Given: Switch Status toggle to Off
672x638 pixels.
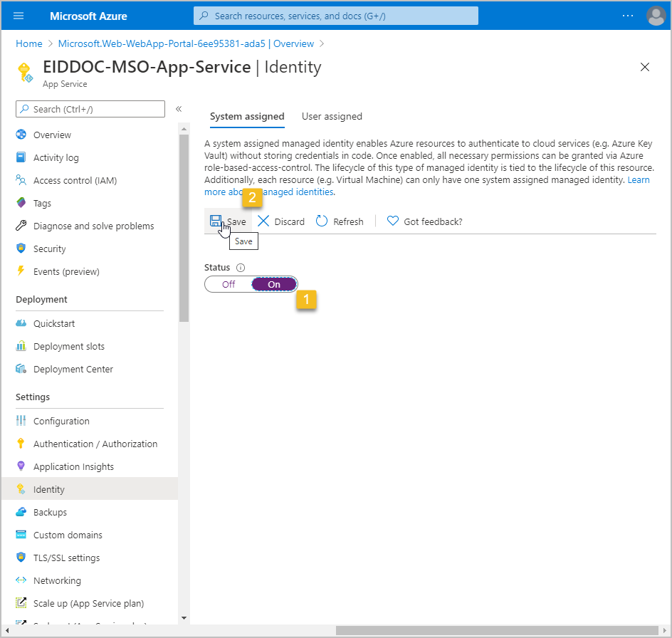Looking at the screenshot, I should pos(229,284).
